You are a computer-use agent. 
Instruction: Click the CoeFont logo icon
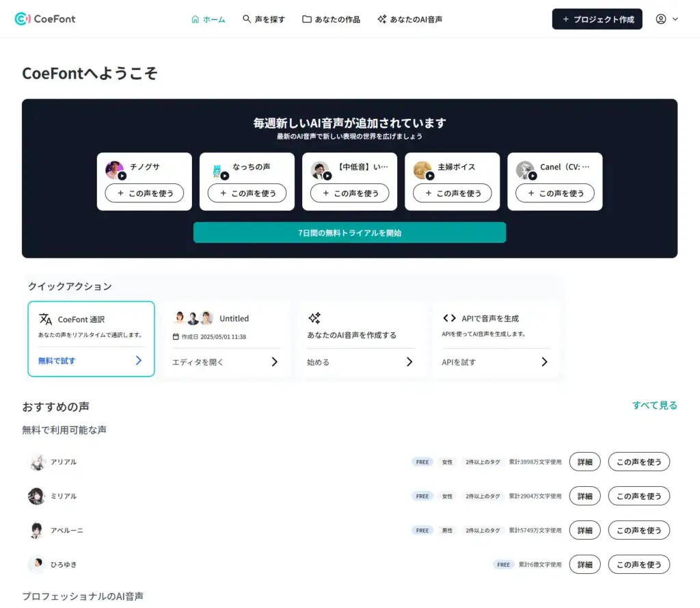[23, 18]
